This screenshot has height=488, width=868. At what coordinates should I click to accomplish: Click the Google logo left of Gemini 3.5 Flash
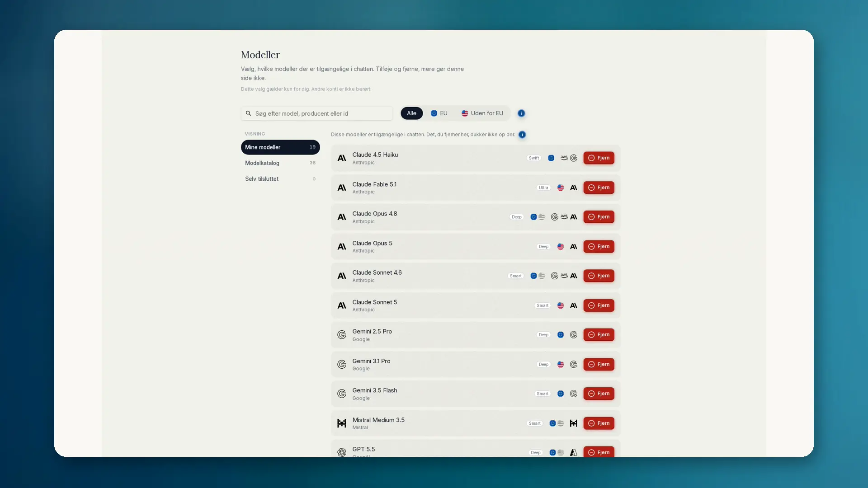(x=342, y=394)
